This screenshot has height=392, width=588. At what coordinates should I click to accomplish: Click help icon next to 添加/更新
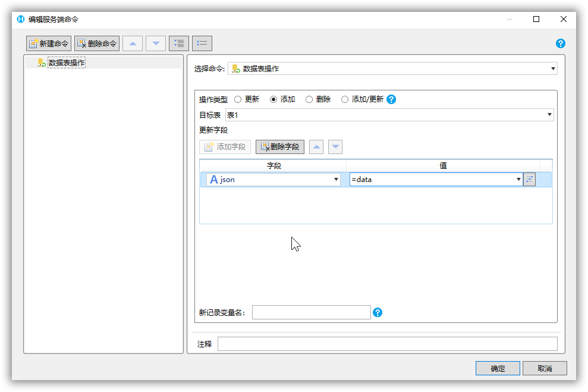(x=391, y=99)
